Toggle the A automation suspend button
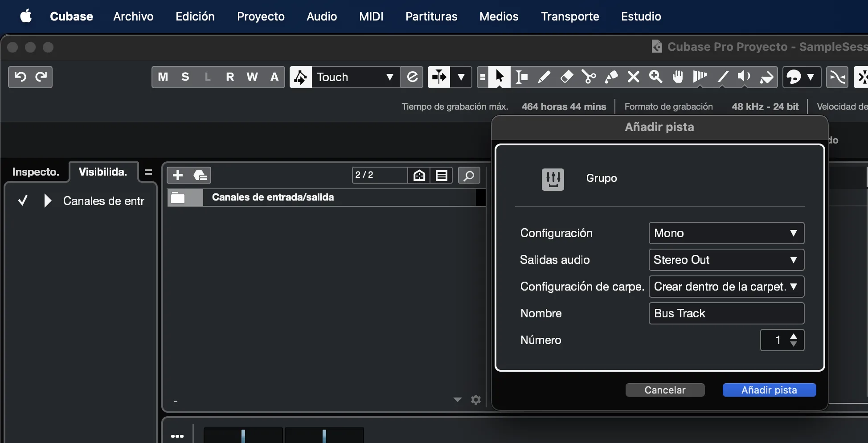This screenshot has height=443, width=868. pyautogui.click(x=274, y=77)
